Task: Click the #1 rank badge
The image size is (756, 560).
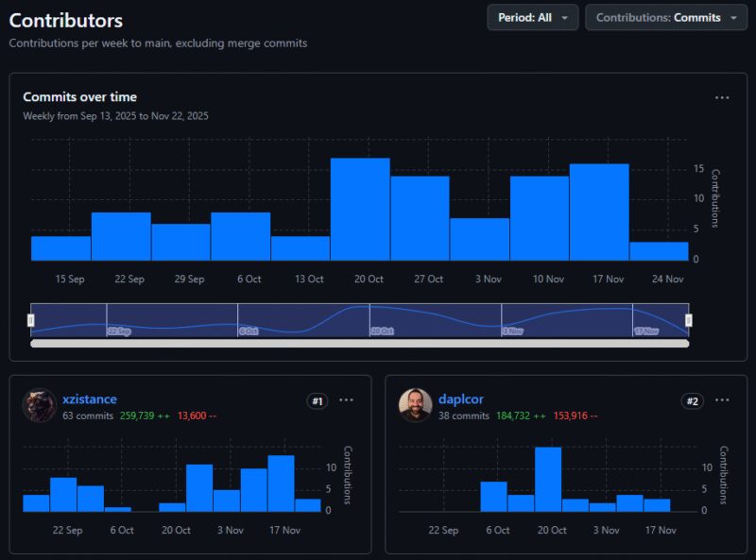Action: pyautogui.click(x=318, y=401)
